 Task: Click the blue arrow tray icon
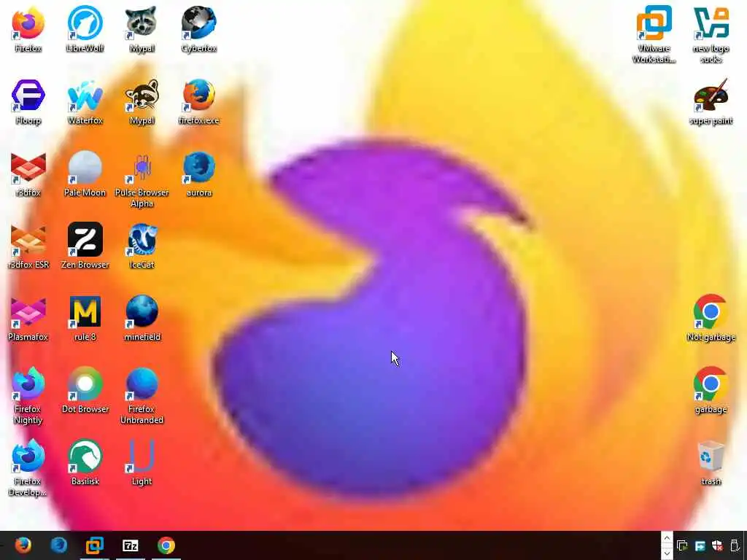(x=700, y=545)
